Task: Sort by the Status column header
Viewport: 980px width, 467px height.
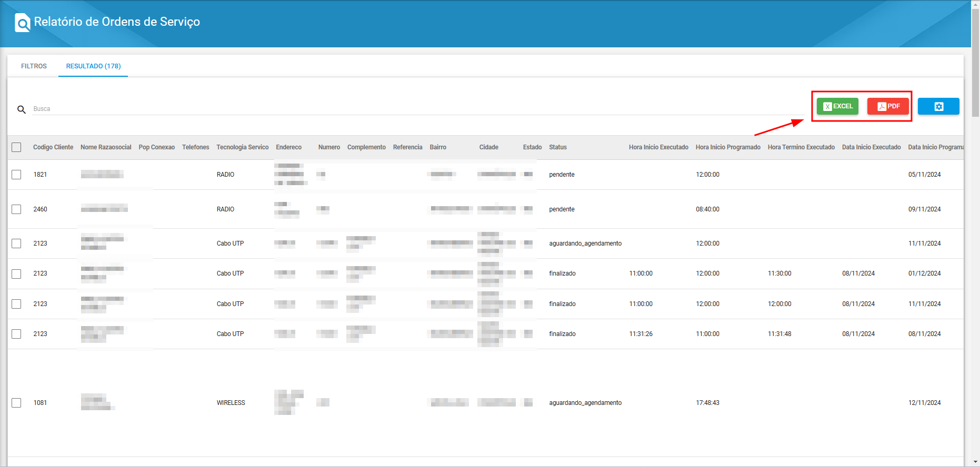Action: coord(558,147)
